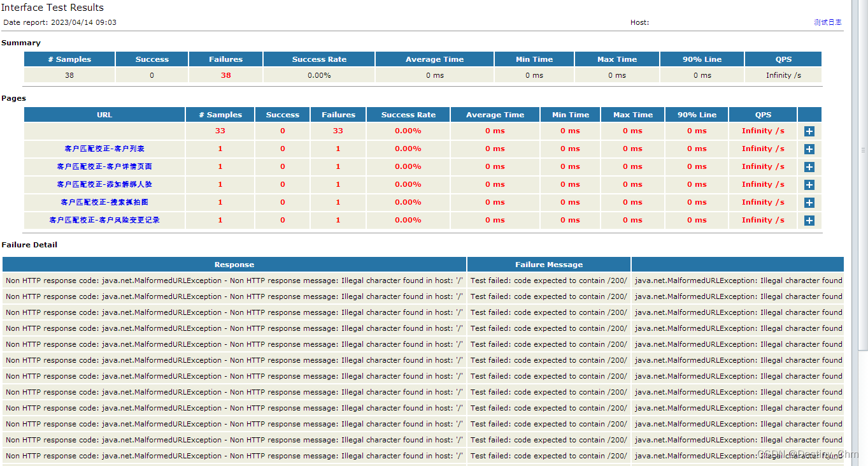Image resolution: width=868 pixels, height=466 pixels.
Task: Click the Failure Detail section heading
Action: 29,245
